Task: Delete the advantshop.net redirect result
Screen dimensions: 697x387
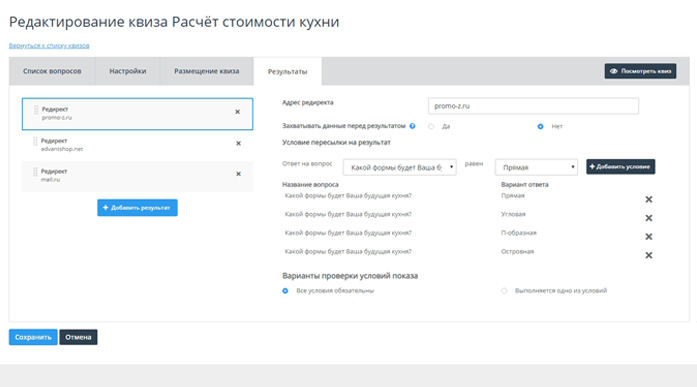Action: (x=238, y=144)
